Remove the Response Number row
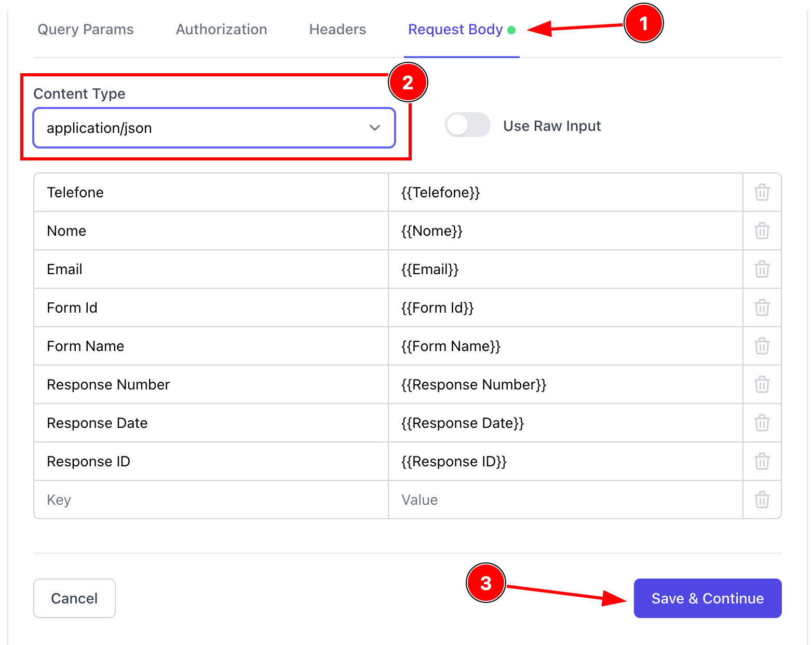Viewport: 812px width, 645px height. [x=762, y=384]
